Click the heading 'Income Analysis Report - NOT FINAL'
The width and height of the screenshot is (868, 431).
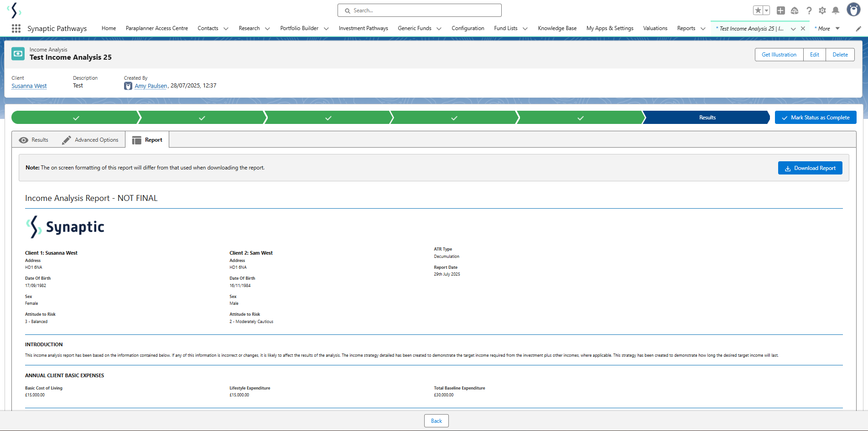click(x=91, y=198)
